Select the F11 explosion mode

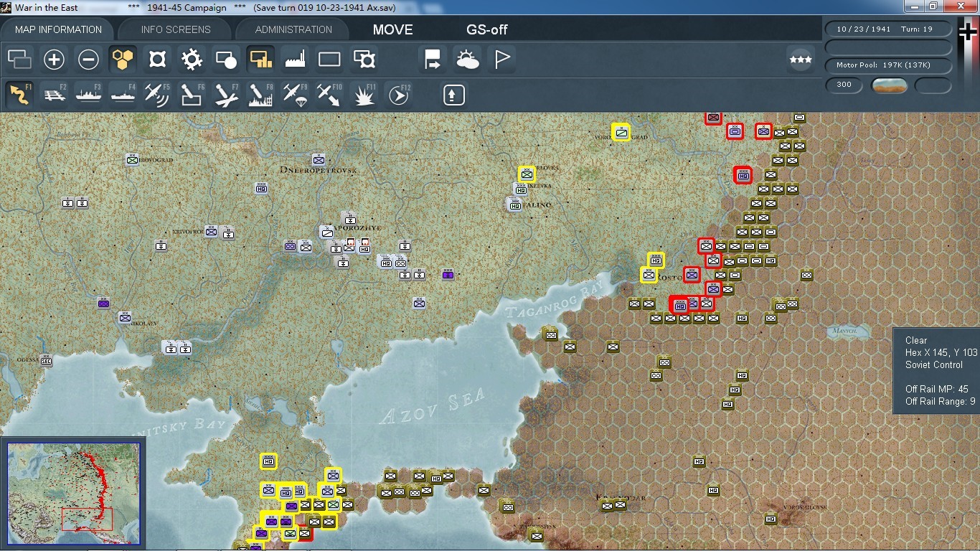[364, 94]
